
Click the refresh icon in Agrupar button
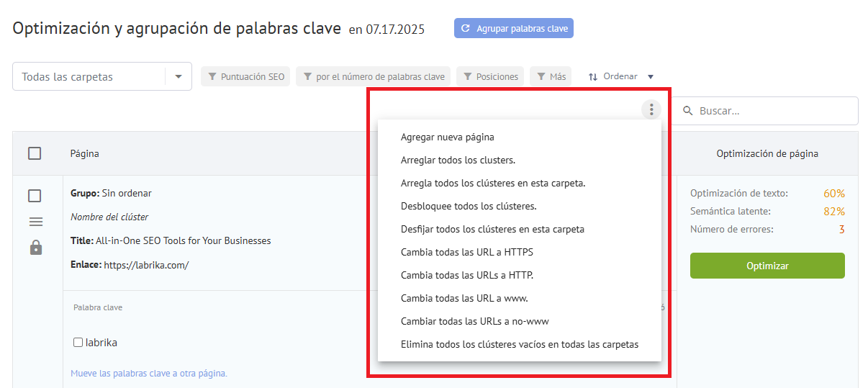pyautogui.click(x=466, y=29)
